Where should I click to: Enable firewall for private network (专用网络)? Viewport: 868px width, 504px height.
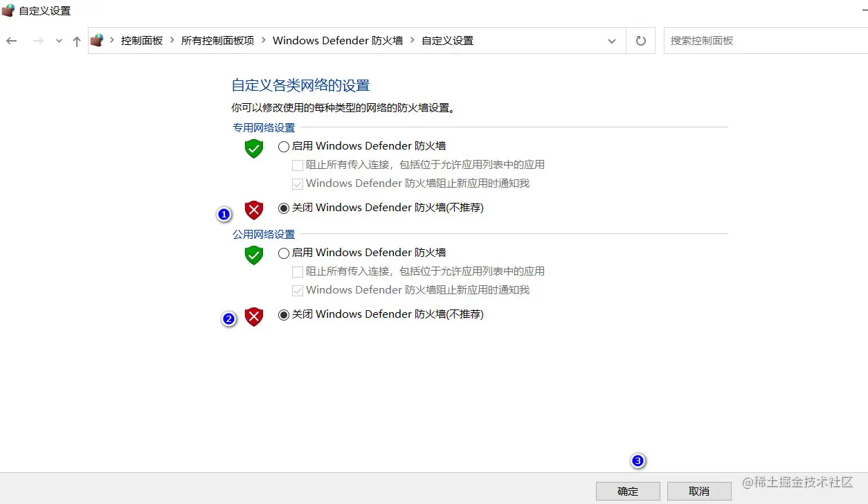click(283, 147)
